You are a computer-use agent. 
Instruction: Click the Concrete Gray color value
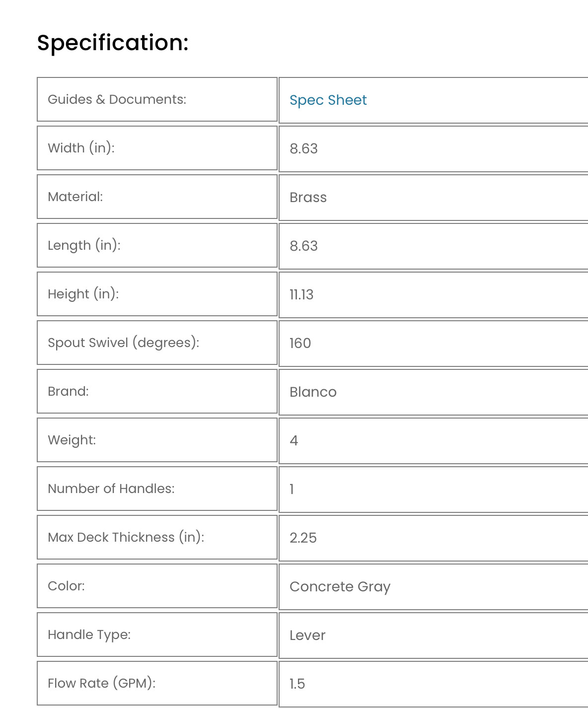pos(340,587)
